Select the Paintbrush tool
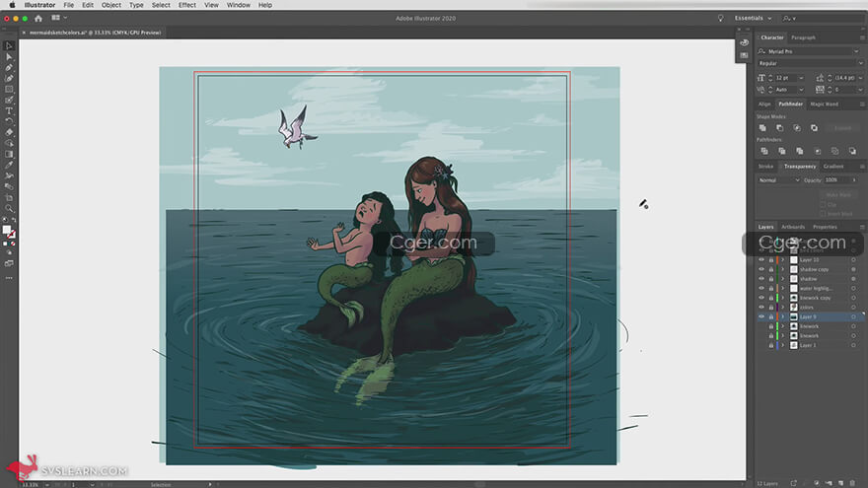 tap(9, 101)
